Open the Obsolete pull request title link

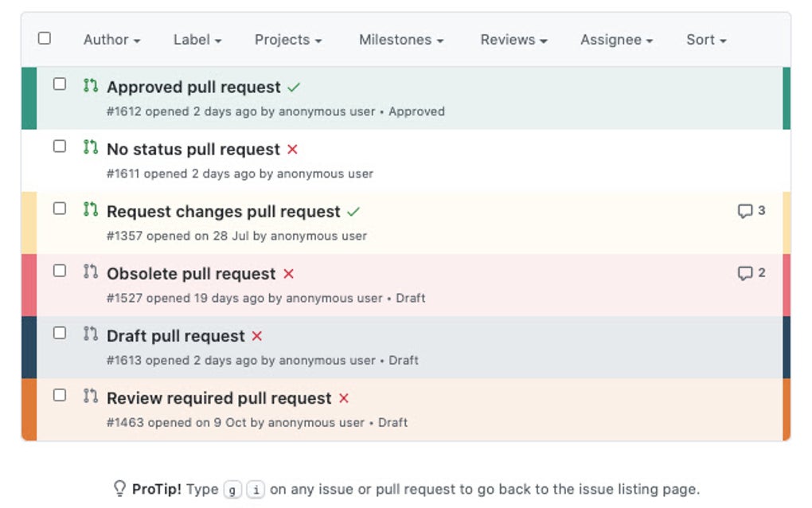pyautogui.click(x=191, y=274)
